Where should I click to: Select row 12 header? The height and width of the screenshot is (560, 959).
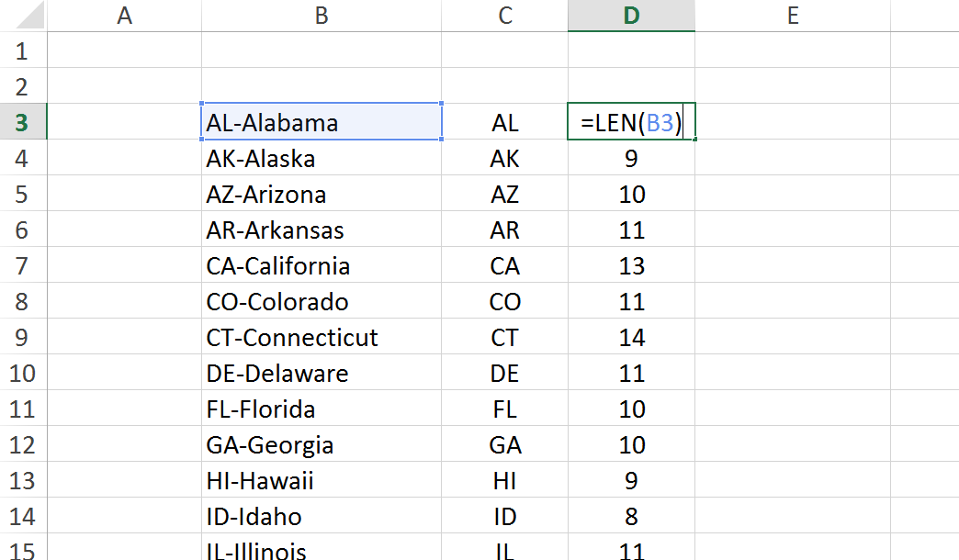[x=22, y=445]
